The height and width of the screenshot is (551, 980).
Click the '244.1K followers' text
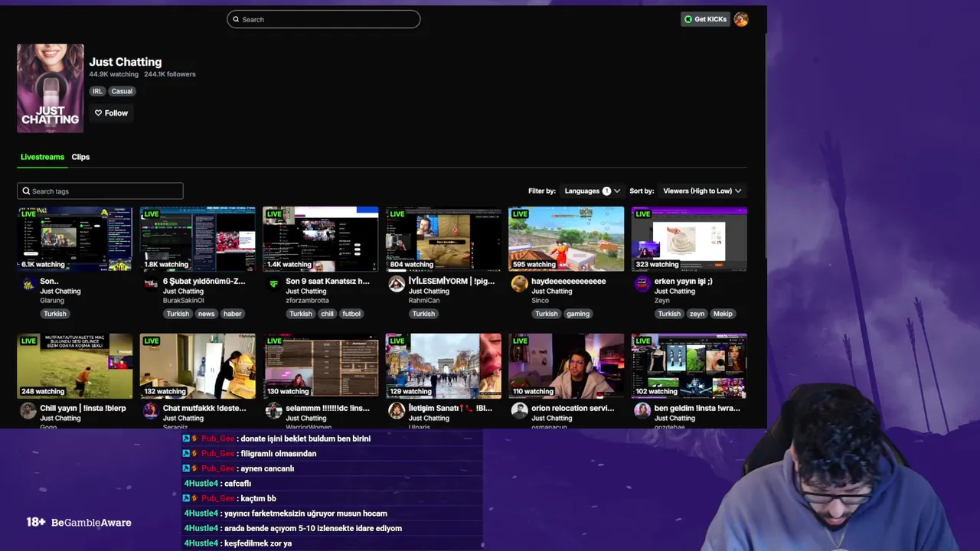tap(170, 74)
